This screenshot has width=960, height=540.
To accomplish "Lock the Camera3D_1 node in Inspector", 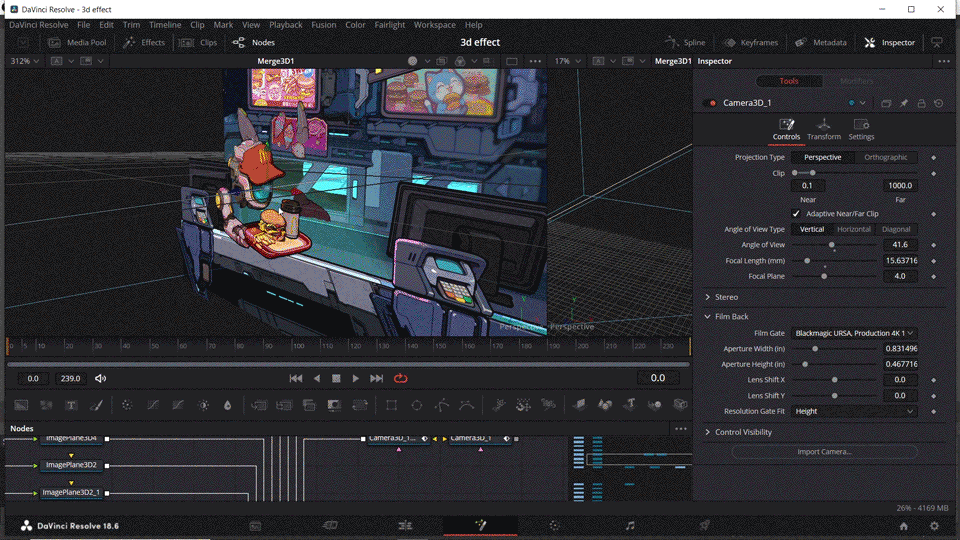I will click(921, 103).
